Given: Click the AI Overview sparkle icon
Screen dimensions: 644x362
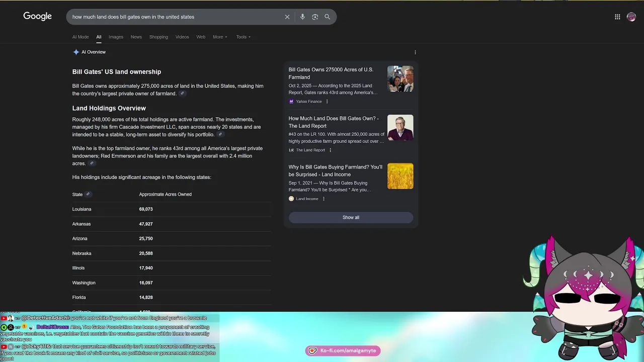Looking at the screenshot, I should click(x=76, y=52).
